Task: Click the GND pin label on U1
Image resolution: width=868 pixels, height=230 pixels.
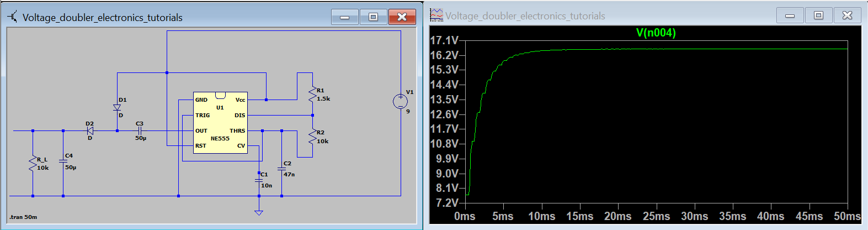Action: coord(201,100)
